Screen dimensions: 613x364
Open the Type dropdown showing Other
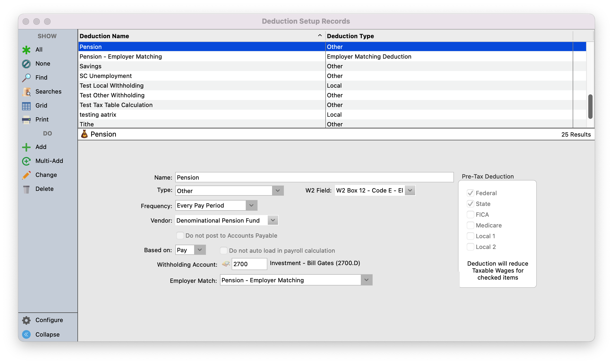[x=277, y=191]
